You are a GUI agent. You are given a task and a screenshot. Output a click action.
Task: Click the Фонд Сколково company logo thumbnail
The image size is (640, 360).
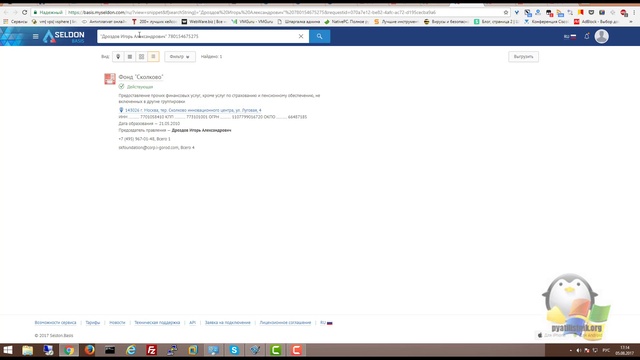pos(110,79)
